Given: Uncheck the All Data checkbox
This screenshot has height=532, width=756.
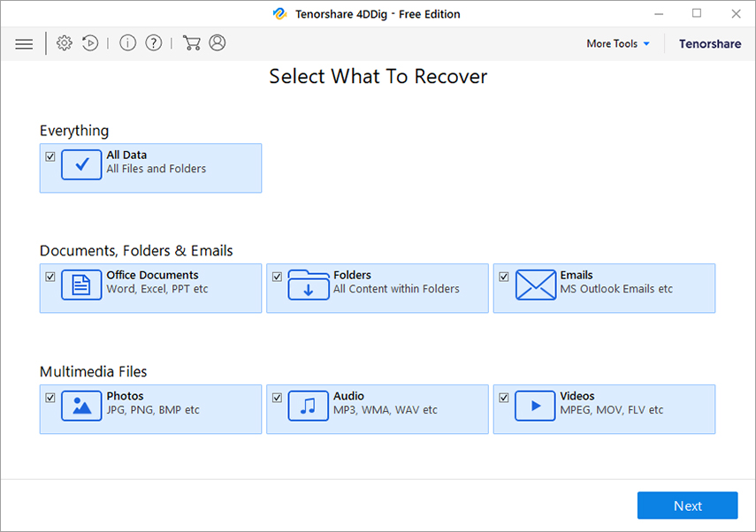Looking at the screenshot, I should click(x=50, y=156).
